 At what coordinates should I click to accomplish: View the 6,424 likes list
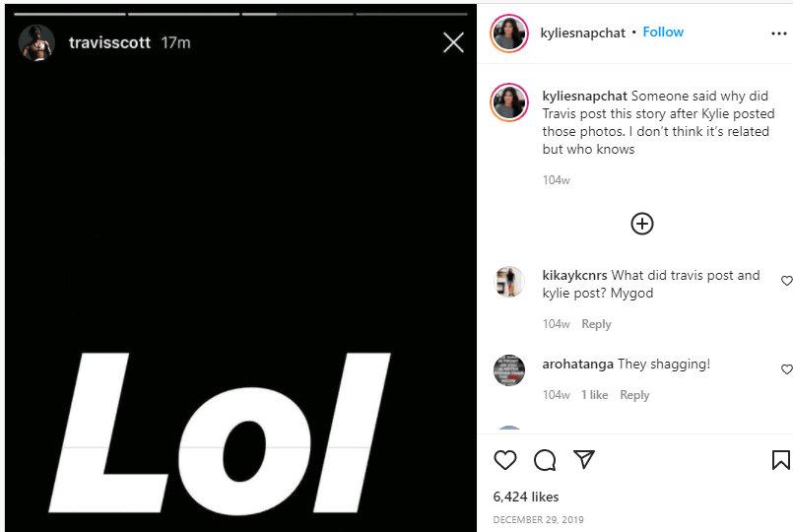tap(526, 497)
